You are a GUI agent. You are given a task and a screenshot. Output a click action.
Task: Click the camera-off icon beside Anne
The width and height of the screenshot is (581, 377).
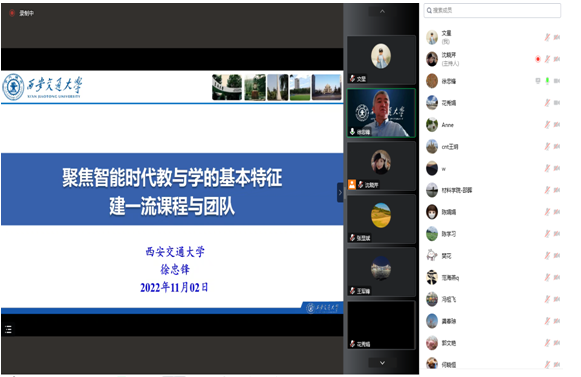[557, 125]
